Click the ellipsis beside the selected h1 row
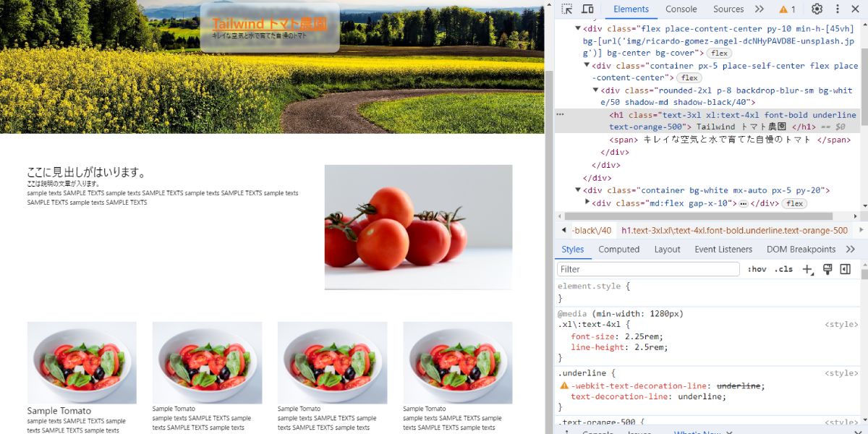The height and width of the screenshot is (434, 868). pos(560,115)
